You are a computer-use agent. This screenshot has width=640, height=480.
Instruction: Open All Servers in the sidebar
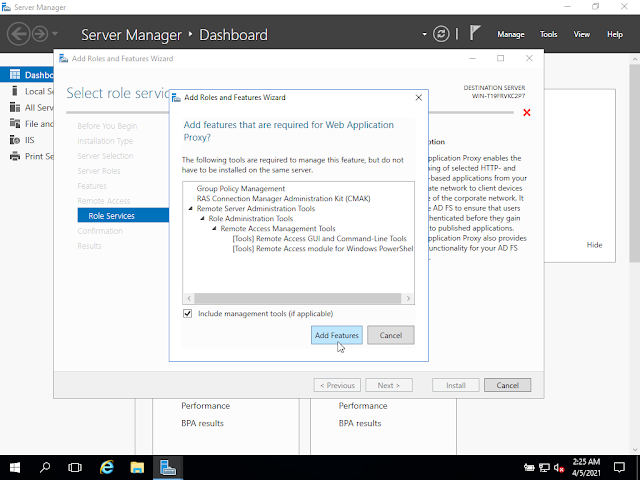[27, 107]
